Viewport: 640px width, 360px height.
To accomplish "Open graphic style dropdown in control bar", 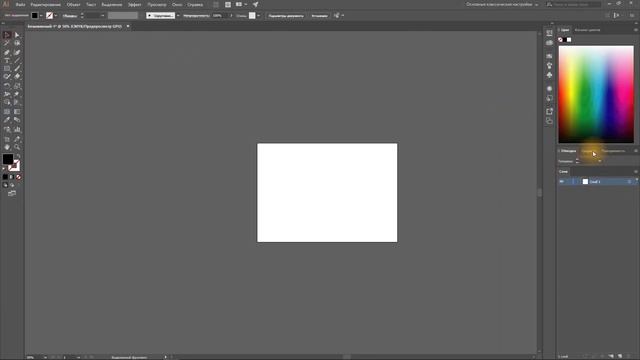I will tap(259, 16).
